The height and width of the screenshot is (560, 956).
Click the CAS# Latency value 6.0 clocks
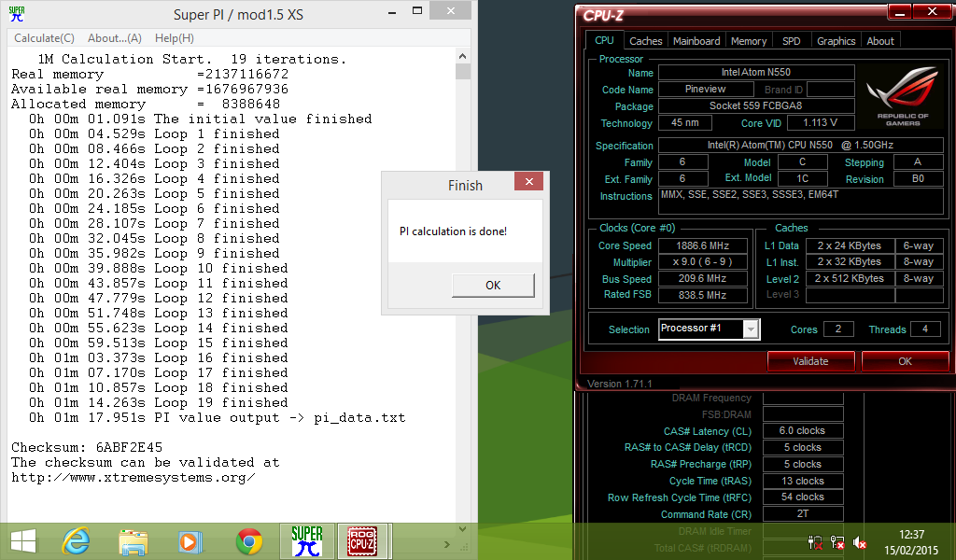[803, 431]
